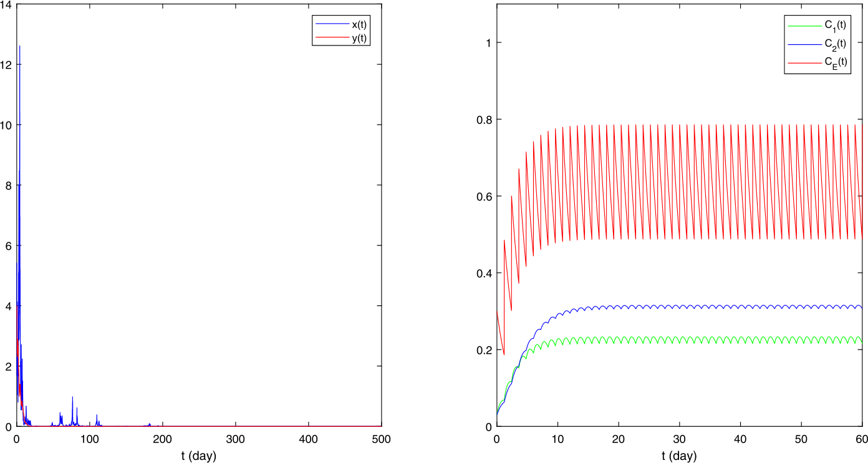Image resolution: width=868 pixels, height=463 pixels.
Task: Click the CE(t) legend label
Action: [836, 62]
